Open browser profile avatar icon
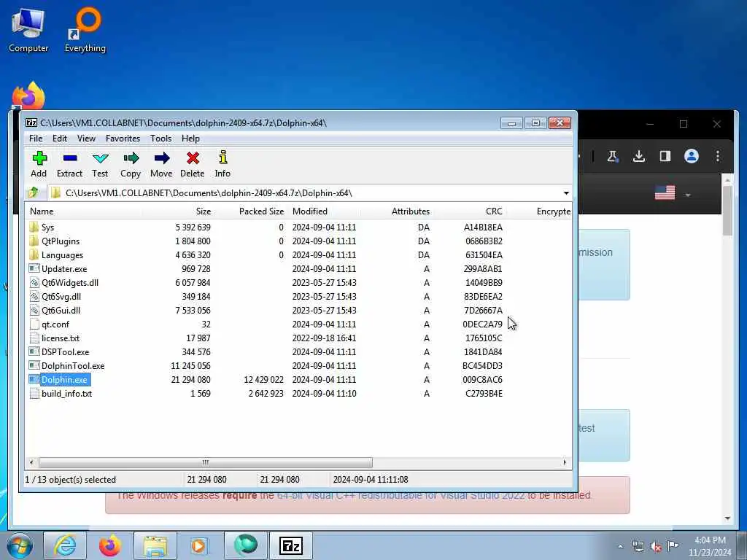The width and height of the screenshot is (747, 560). tap(692, 156)
